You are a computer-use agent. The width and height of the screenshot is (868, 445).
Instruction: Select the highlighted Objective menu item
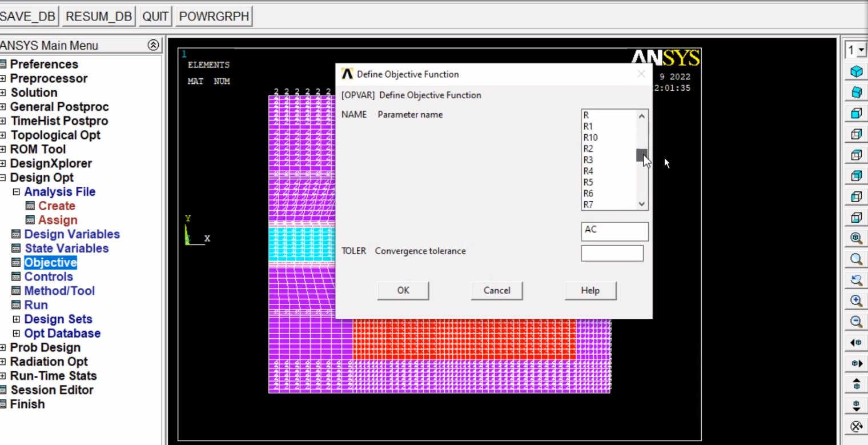pos(50,263)
